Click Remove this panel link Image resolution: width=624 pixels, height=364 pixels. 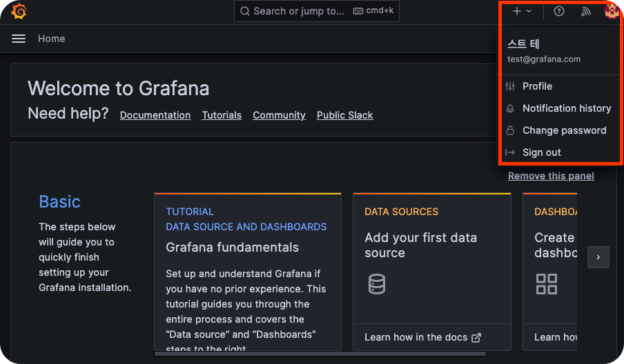point(551,176)
